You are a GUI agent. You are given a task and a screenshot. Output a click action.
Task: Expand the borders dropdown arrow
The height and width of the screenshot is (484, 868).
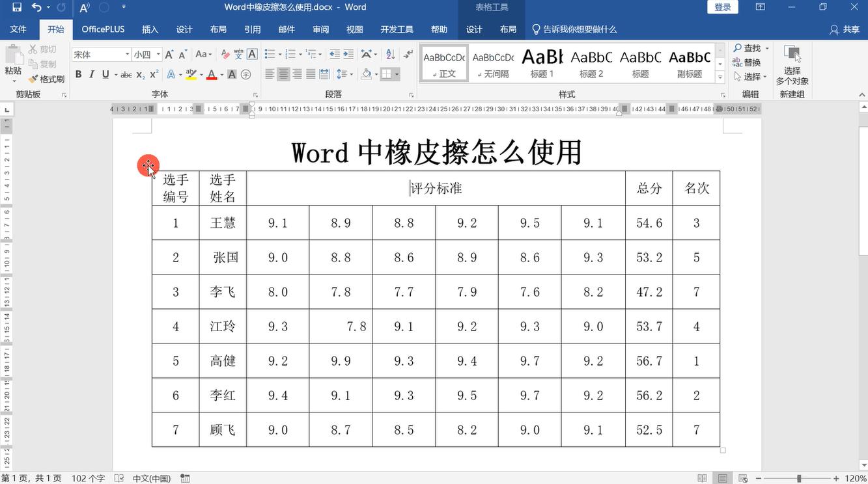pos(397,75)
